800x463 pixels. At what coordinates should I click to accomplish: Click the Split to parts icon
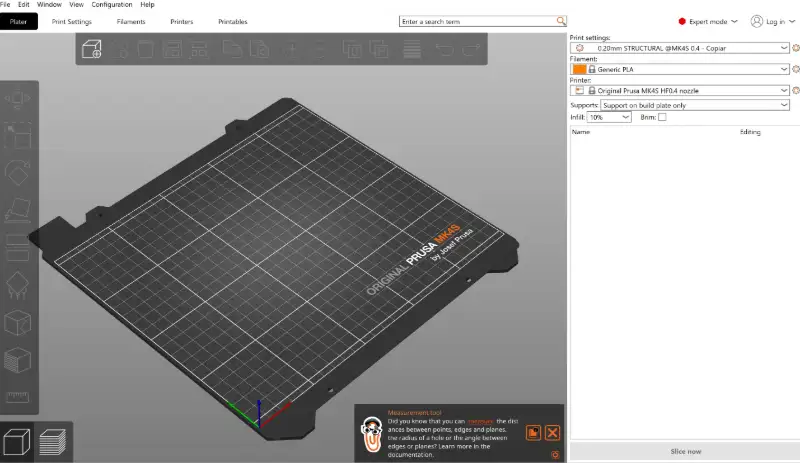379,50
